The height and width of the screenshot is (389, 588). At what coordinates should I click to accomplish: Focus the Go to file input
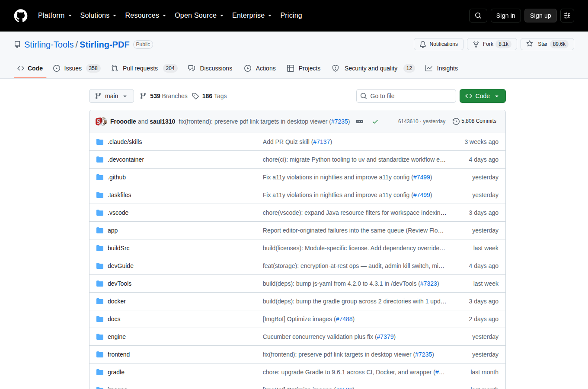pos(406,96)
